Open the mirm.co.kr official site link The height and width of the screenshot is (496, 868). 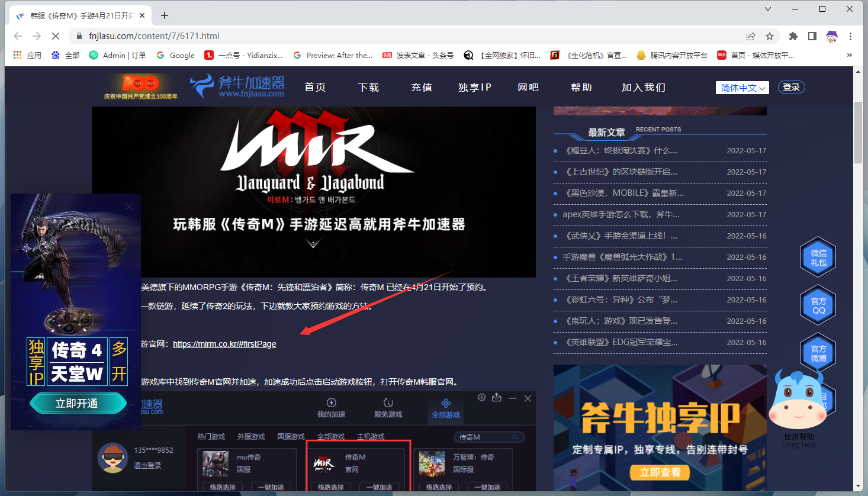[224, 344]
